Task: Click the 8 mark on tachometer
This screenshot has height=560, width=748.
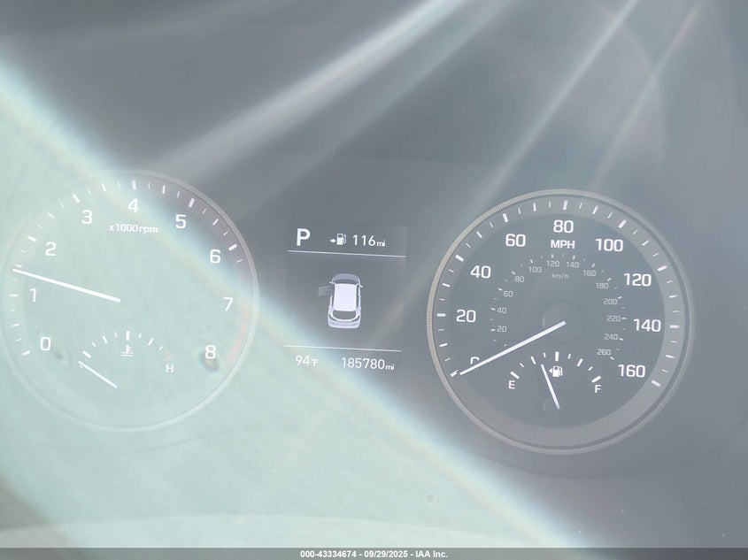Action: coord(210,352)
